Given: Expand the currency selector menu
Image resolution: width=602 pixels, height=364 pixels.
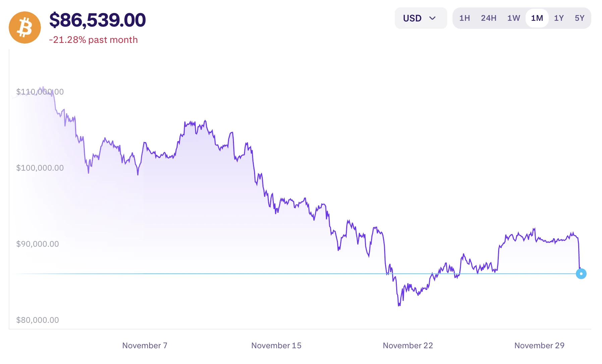Looking at the screenshot, I should tap(421, 18).
